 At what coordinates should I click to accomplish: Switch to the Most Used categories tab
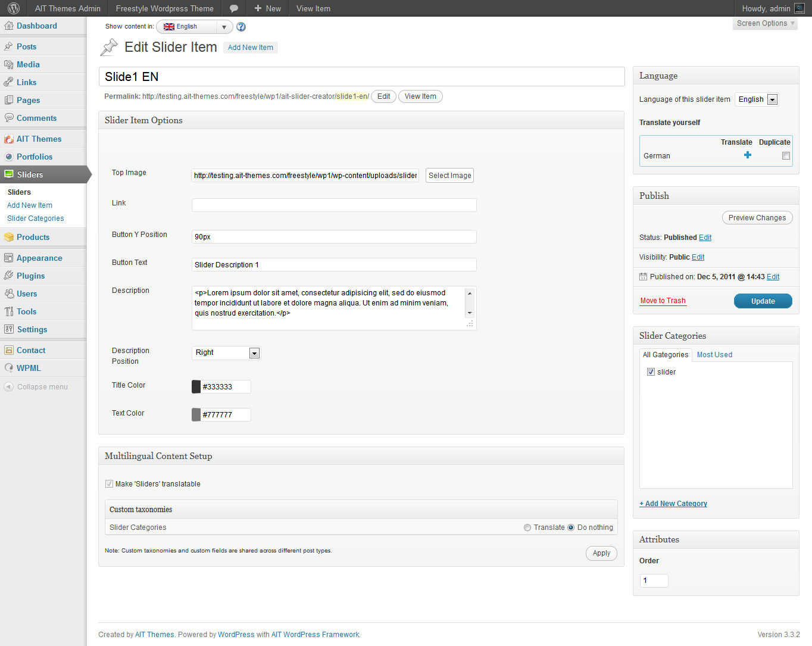714,354
